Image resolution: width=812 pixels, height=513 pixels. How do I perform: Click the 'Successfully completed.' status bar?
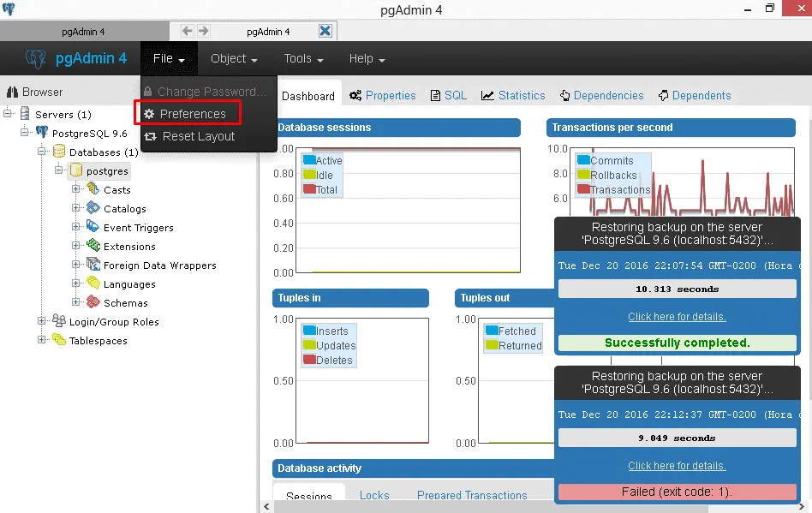click(x=678, y=343)
